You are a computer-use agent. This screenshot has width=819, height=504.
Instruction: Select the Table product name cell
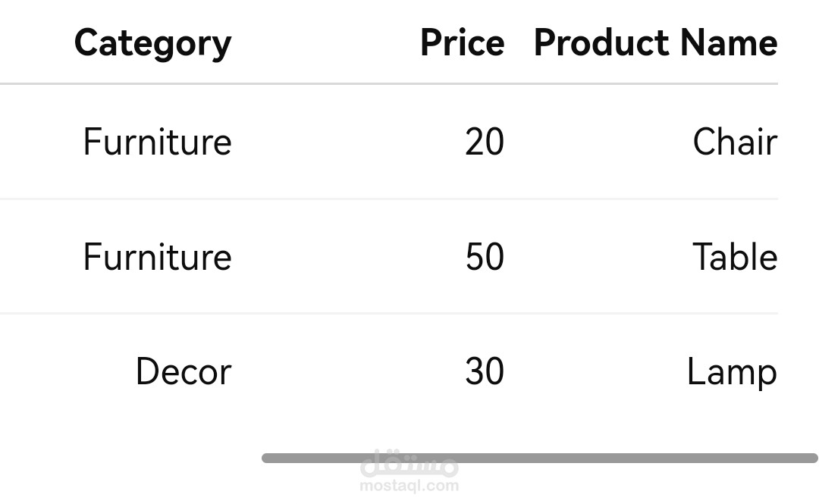(734, 258)
